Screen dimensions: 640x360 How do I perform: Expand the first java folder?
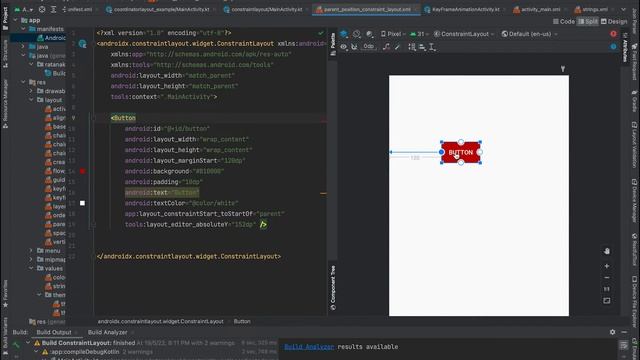pyautogui.click(x=23, y=47)
